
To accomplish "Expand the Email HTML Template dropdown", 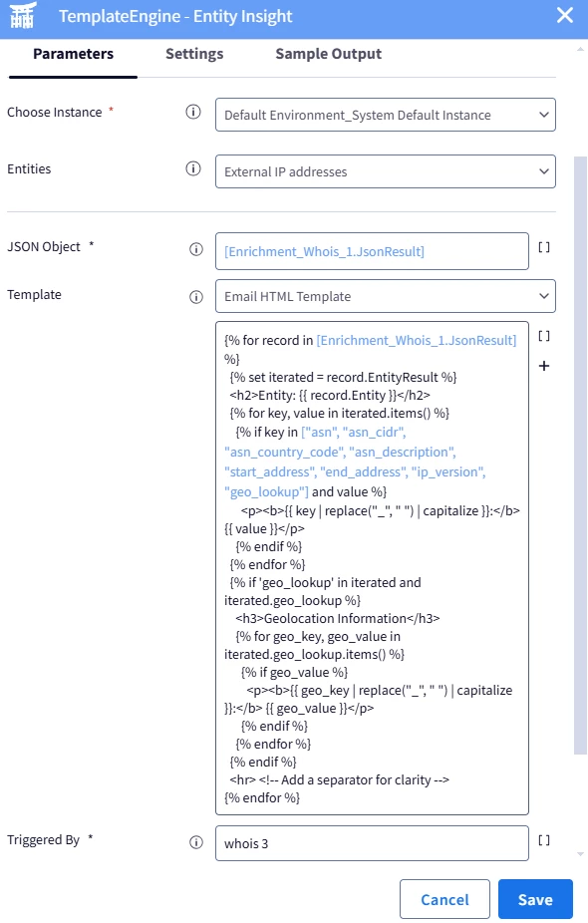I will pyautogui.click(x=386, y=296).
